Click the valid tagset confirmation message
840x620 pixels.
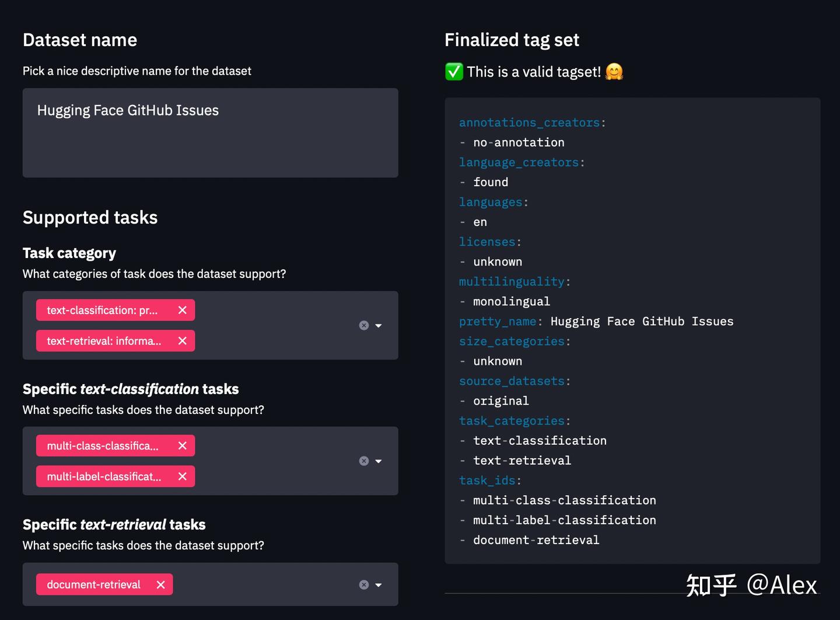[534, 72]
